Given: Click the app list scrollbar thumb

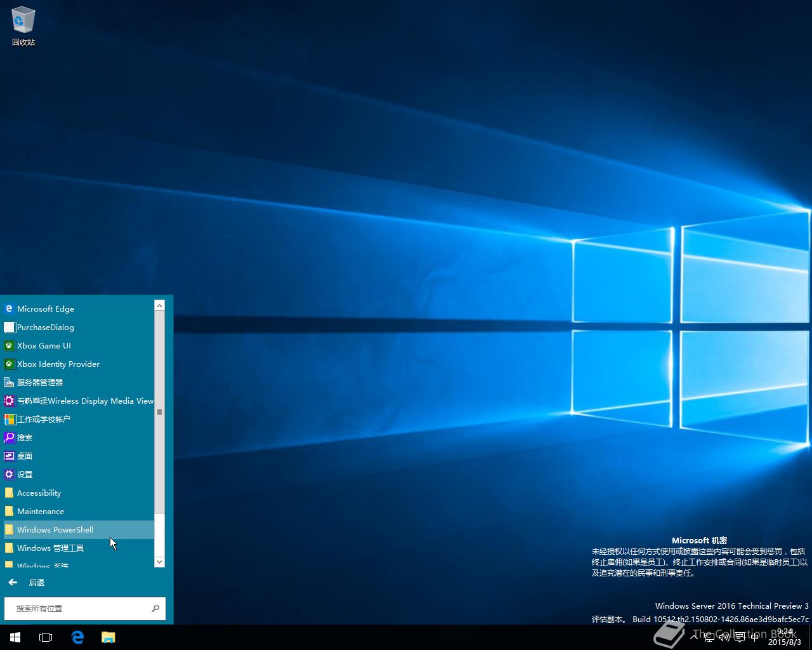Looking at the screenshot, I should pyautogui.click(x=159, y=412).
